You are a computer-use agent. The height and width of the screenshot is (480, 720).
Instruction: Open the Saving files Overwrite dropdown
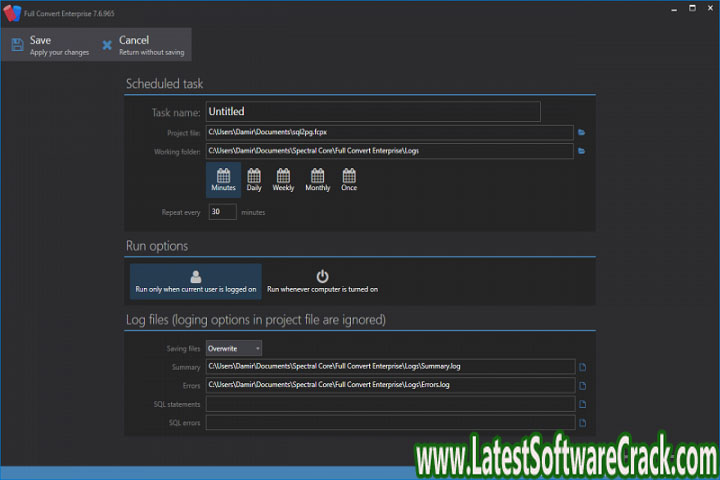tap(234, 348)
